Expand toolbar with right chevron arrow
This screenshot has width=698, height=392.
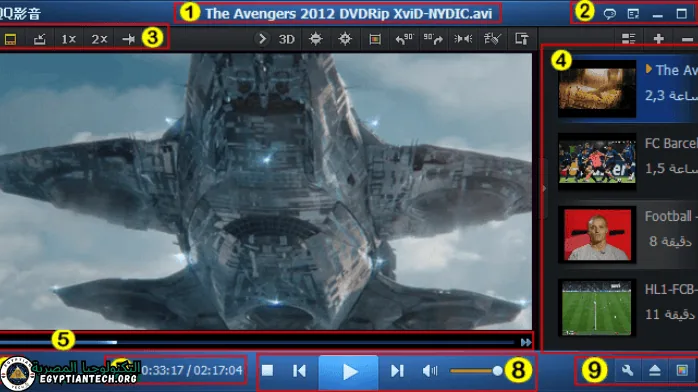click(263, 39)
